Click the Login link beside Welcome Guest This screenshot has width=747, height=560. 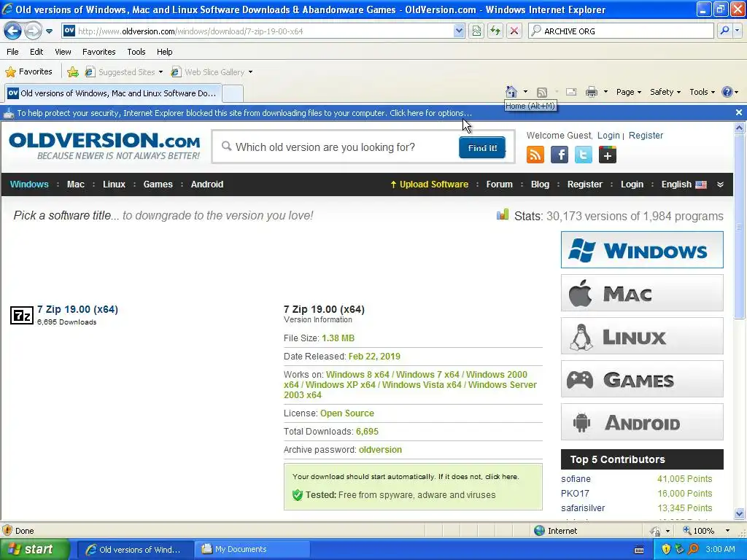608,135
